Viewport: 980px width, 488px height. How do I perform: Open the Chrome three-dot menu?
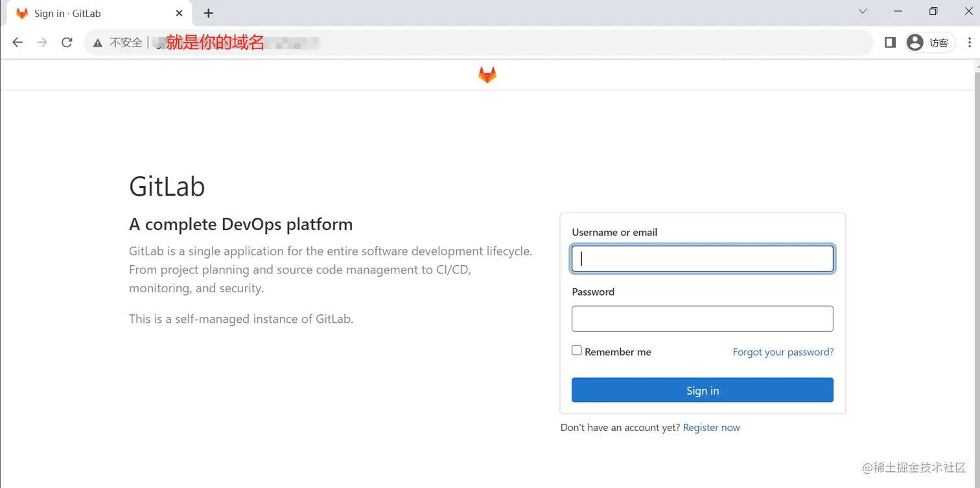[970, 42]
